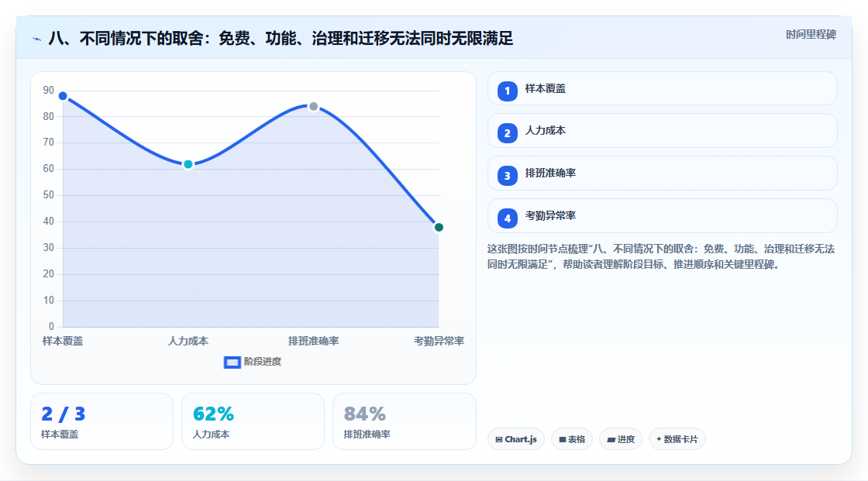Click the y-axis value 0
The width and height of the screenshot is (868, 481).
pyautogui.click(x=51, y=327)
